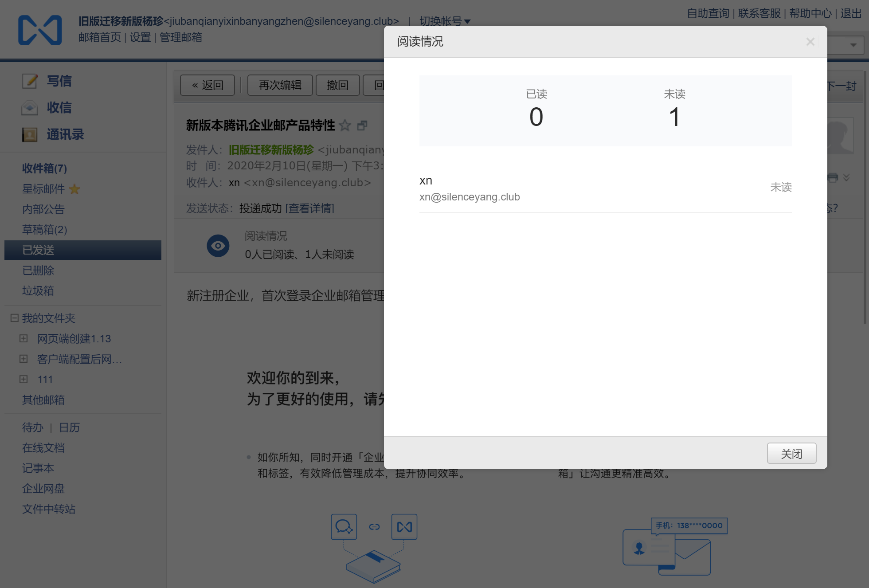
Task: Expand the 客户端配置后网… folder
Action: tap(23, 359)
